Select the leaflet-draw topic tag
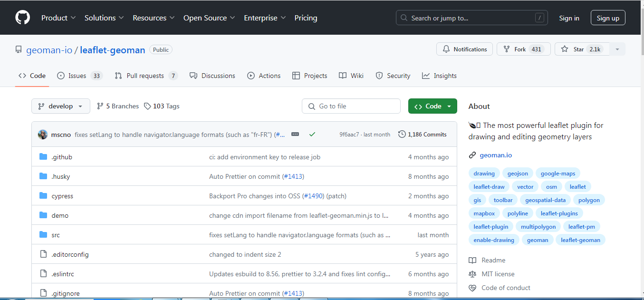The width and height of the screenshot is (644, 300). (489, 187)
